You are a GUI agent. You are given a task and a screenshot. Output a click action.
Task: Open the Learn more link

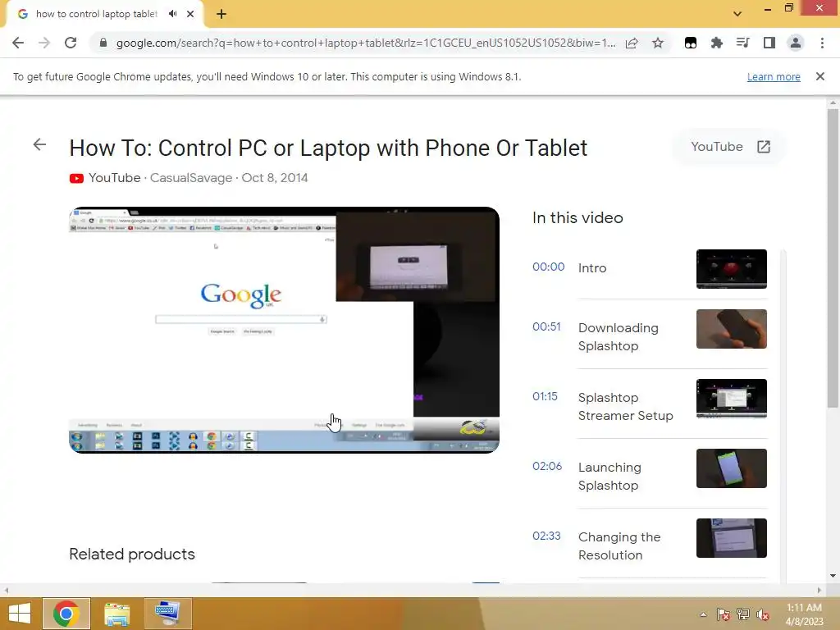coord(774,77)
